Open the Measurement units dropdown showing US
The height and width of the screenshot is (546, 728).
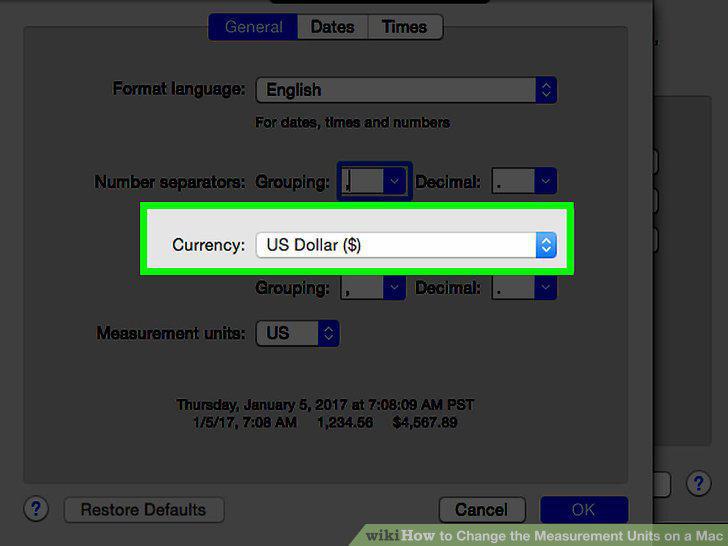point(297,333)
